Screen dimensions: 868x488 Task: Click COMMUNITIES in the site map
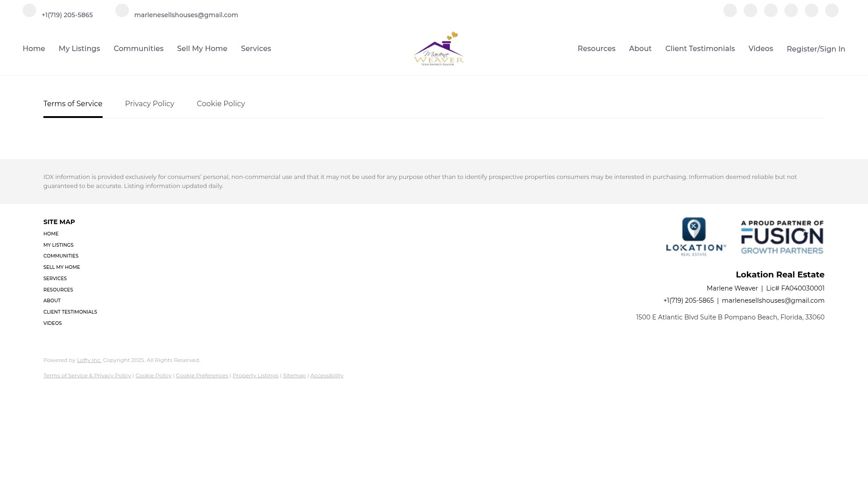point(61,256)
